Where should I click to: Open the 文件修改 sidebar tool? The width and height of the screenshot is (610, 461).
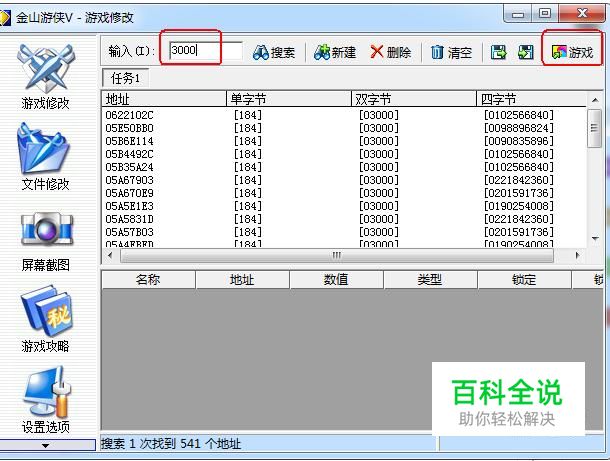(45, 157)
